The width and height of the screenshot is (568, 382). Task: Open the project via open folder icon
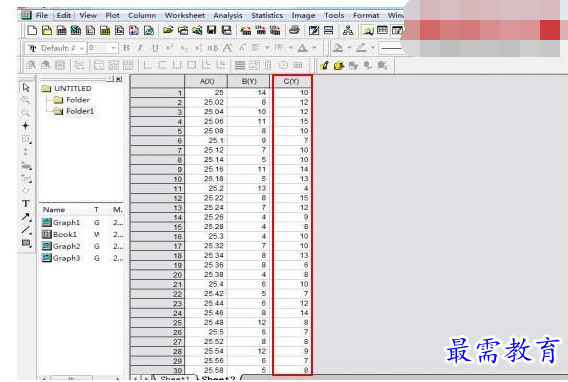click(x=168, y=30)
